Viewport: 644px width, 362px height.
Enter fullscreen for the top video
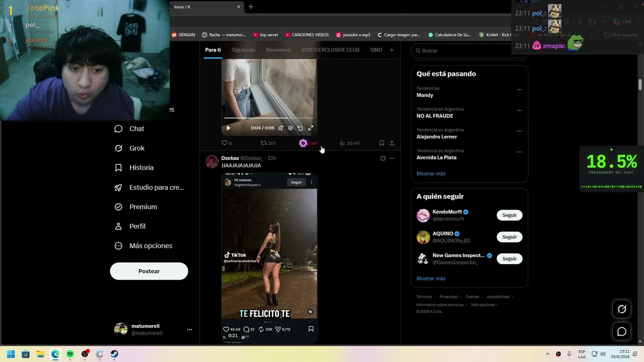tap(310, 128)
